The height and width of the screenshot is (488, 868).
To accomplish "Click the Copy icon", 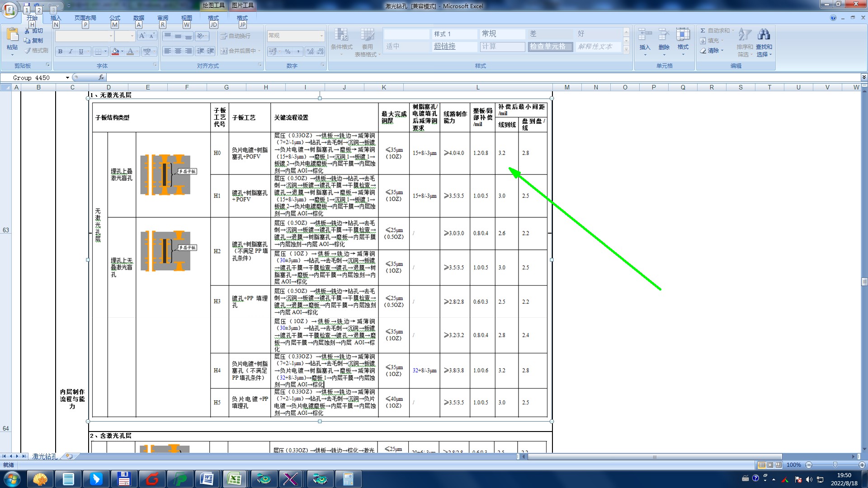I will (x=27, y=41).
